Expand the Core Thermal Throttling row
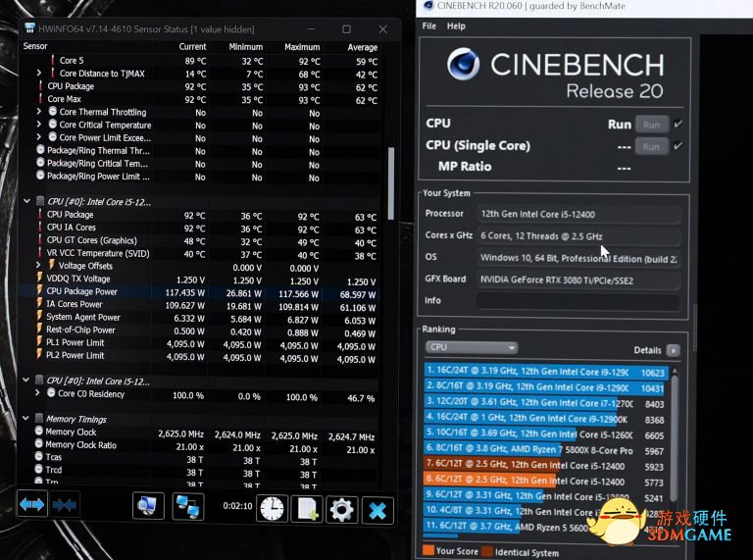 click(x=39, y=112)
